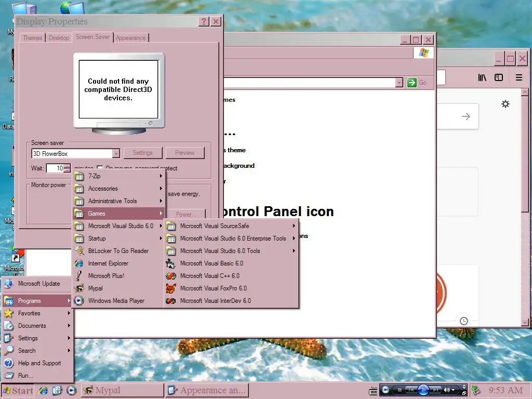Open the Run... dialog
Image resolution: width=532 pixels, height=399 pixels.
[x=37, y=376]
